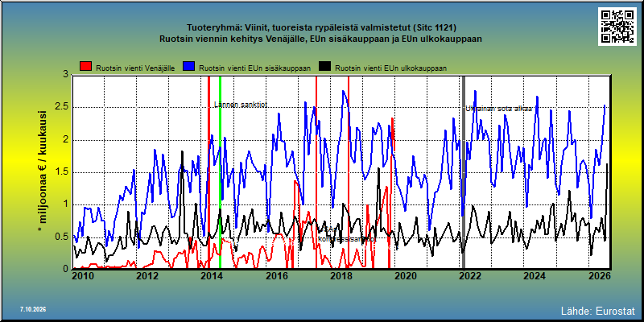Click the Lännen sanktiot annotation
The width and height of the screenshot is (644, 322).
(241, 105)
